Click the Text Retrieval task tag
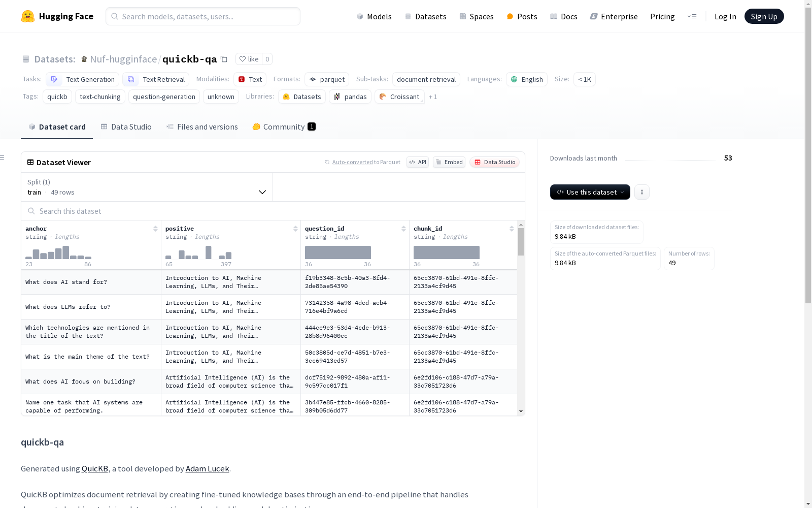Viewport: 812px width, 508px height. [156, 79]
